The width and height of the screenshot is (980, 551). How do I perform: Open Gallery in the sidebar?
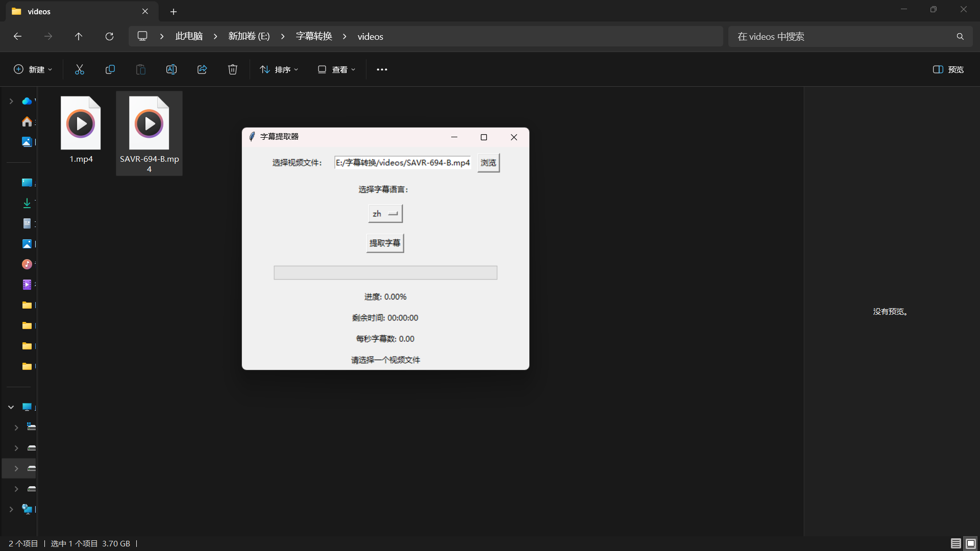pos(27,142)
